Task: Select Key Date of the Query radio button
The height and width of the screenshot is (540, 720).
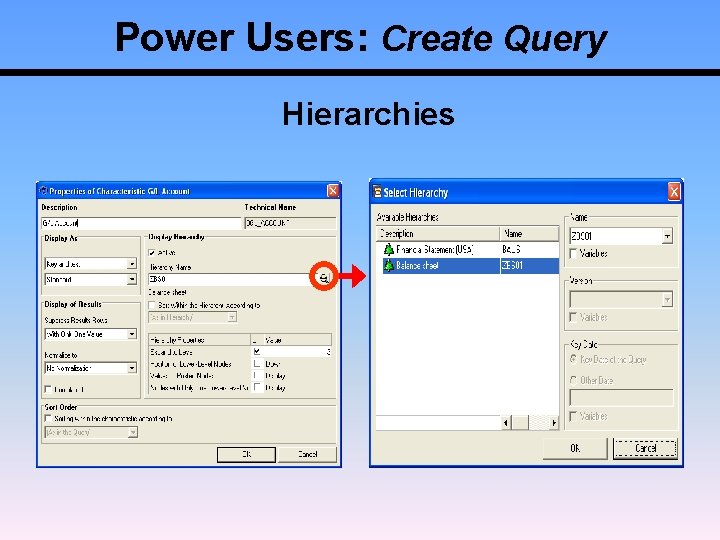Action: pyautogui.click(x=574, y=359)
